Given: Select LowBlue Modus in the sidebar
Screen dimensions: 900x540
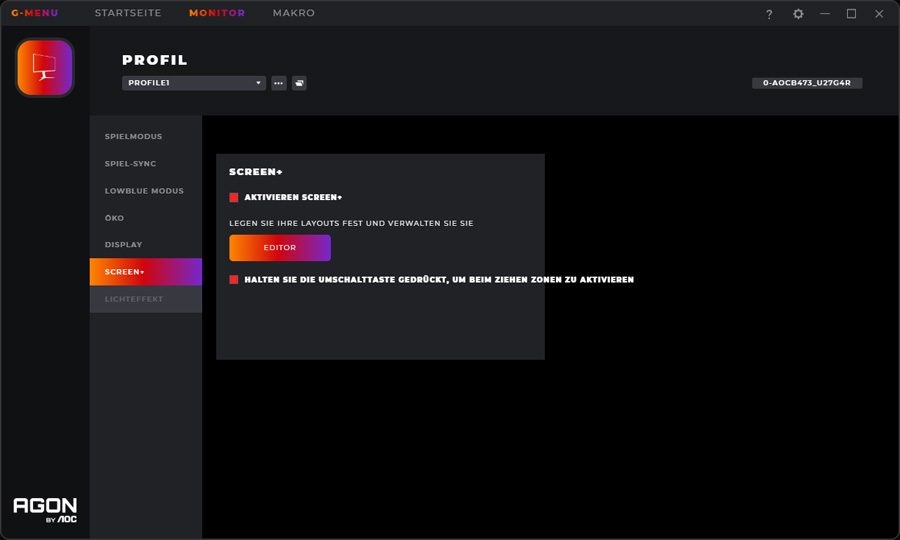Looking at the screenshot, I should (x=144, y=191).
